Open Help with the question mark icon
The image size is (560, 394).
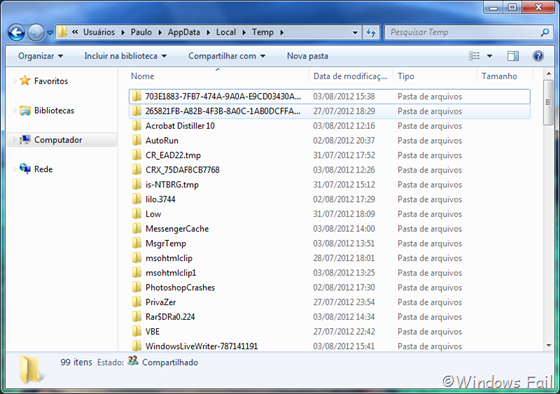pos(538,56)
